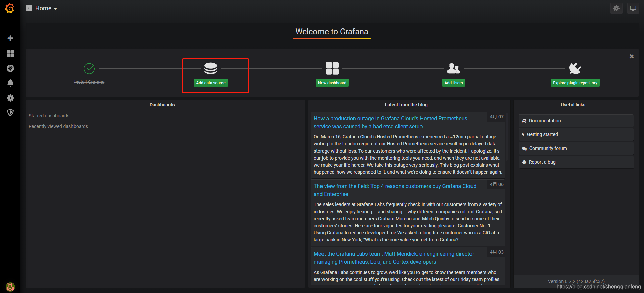
Task: Click the users silhouette icon
Action: coord(454,68)
